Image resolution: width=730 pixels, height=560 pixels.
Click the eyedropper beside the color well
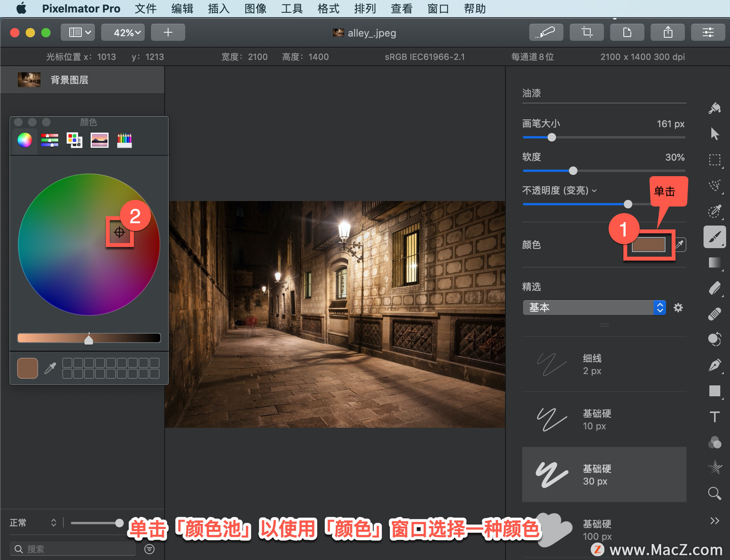click(680, 245)
